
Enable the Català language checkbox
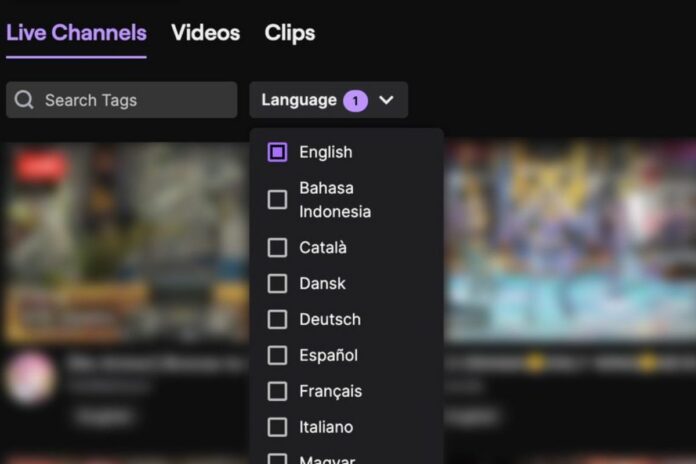278,247
